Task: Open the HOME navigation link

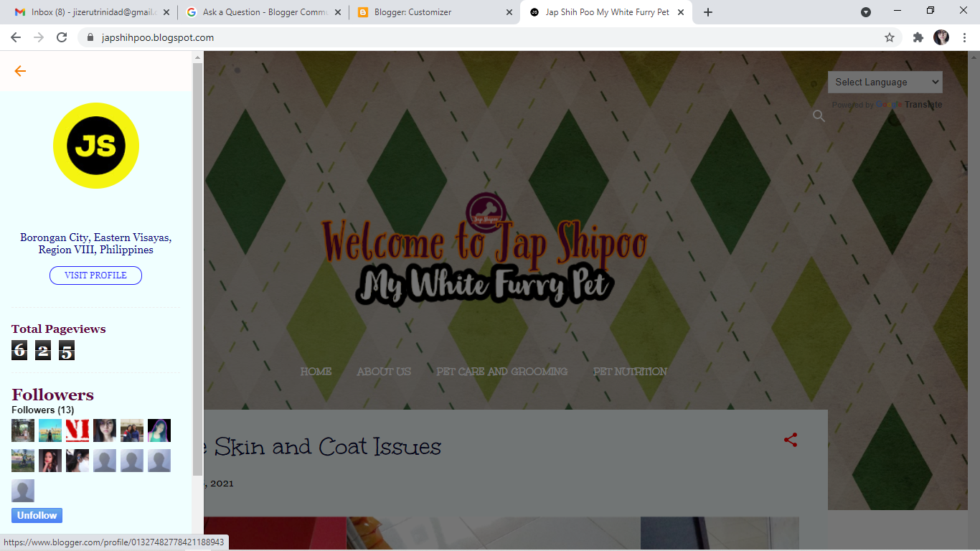Action: [x=316, y=372]
